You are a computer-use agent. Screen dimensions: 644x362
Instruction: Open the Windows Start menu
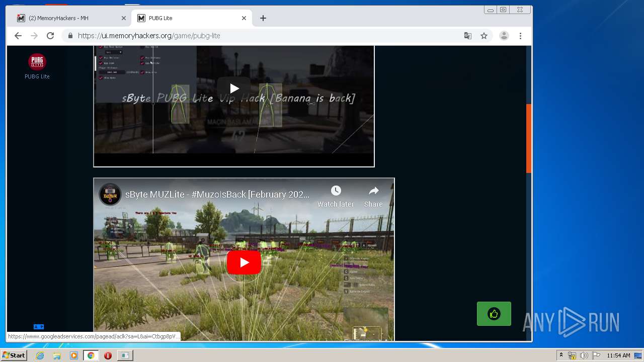coord(14,355)
